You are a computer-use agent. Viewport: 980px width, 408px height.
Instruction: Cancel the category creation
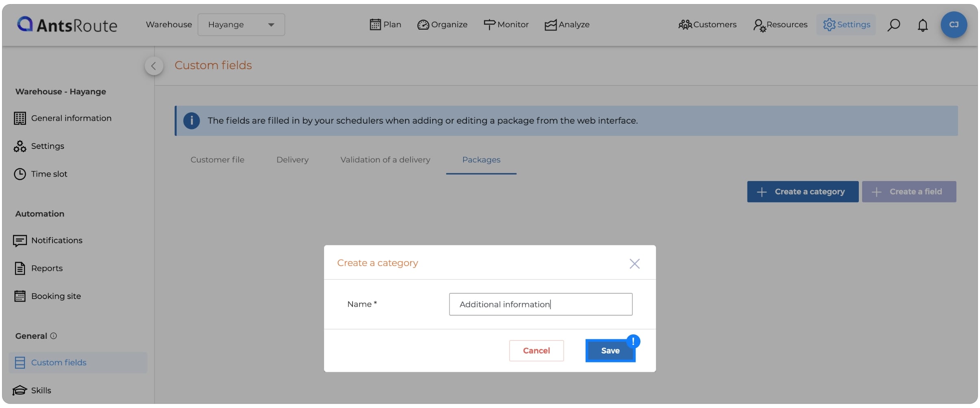tap(536, 351)
